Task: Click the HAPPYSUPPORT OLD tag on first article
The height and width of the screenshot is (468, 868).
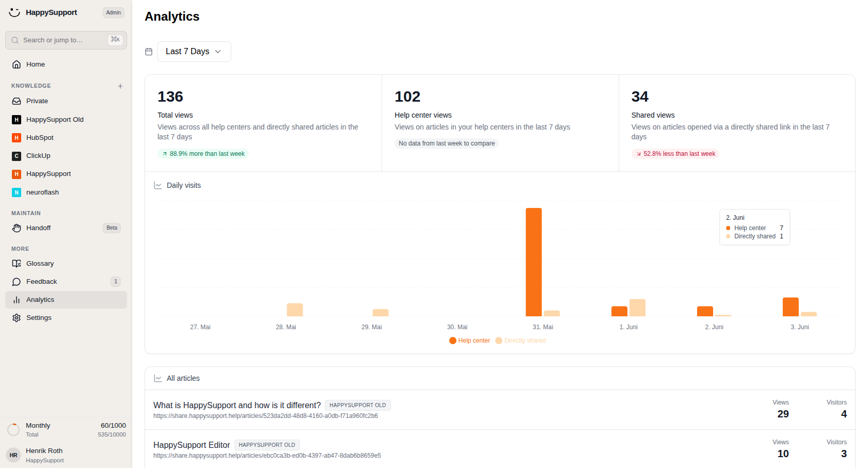Action: pos(358,405)
